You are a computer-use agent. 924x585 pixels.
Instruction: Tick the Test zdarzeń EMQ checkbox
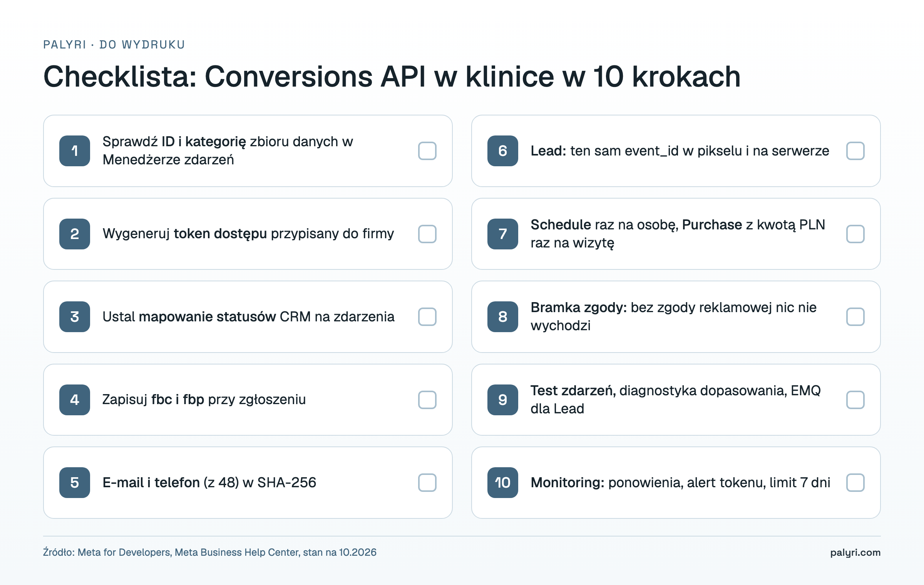(x=855, y=400)
